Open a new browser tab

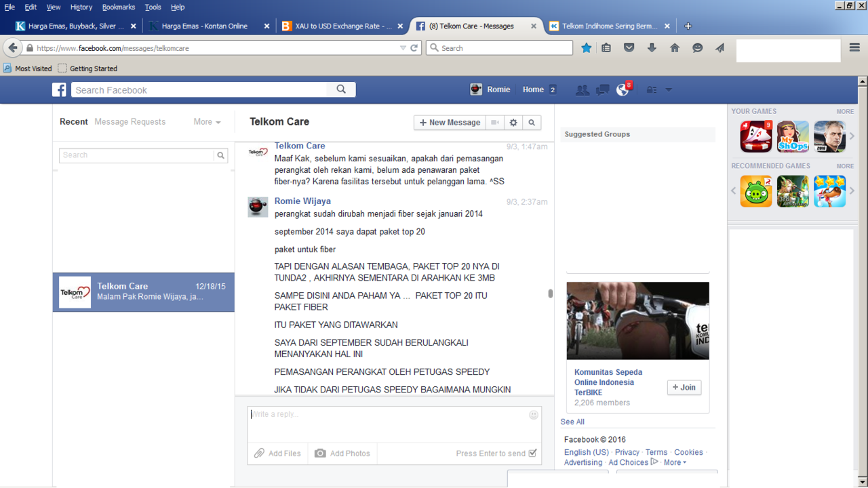pos(688,26)
